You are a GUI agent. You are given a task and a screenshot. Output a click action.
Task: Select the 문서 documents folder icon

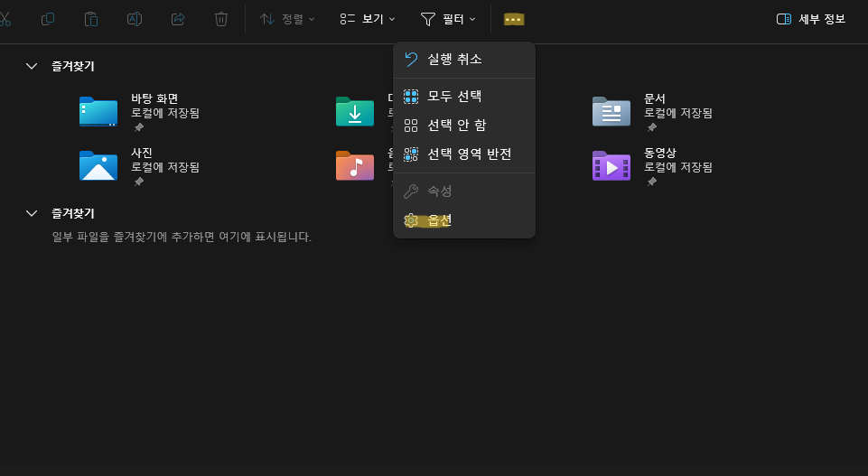611,111
